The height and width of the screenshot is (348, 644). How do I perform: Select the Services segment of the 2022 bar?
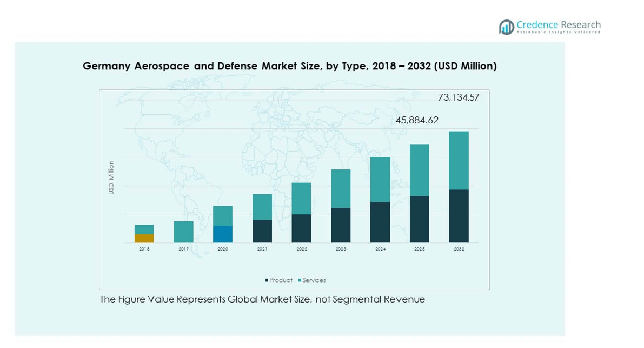pyautogui.click(x=301, y=199)
